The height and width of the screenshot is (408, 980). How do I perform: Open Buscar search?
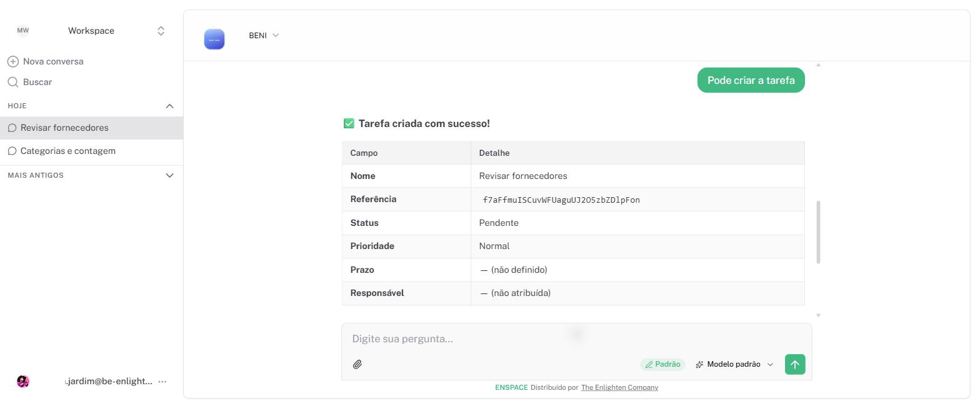click(30, 82)
